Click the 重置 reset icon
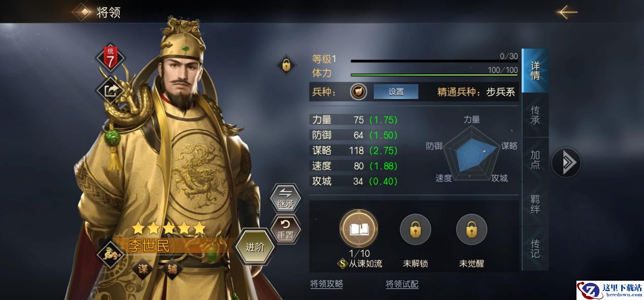 pyautogui.click(x=285, y=230)
